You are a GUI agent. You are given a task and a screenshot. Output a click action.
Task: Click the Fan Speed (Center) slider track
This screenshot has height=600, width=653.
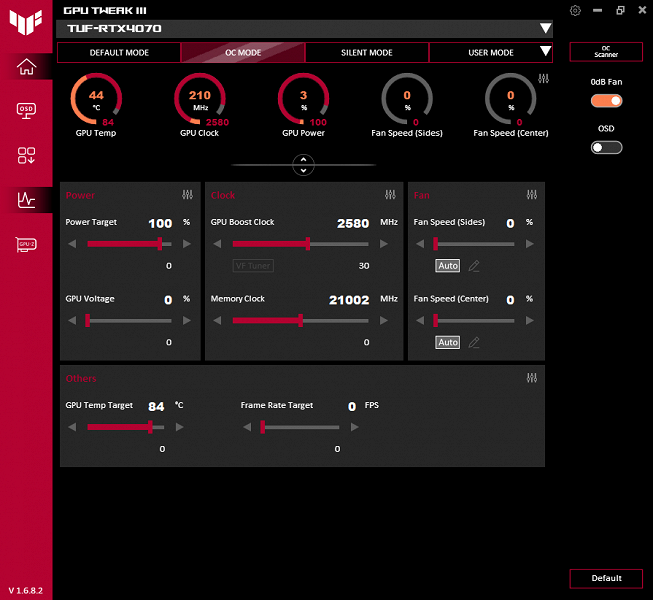[474, 320]
